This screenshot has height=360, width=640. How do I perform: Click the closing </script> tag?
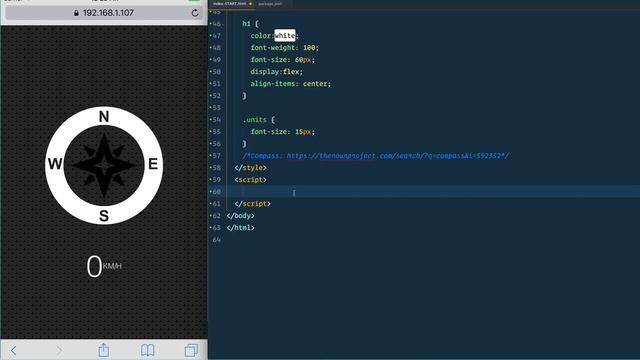click(253, 204)
